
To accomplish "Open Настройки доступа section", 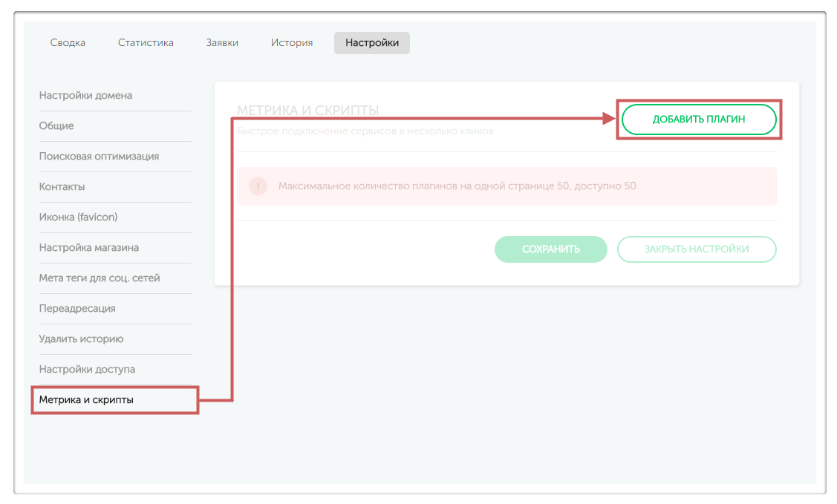I will 87,370.
